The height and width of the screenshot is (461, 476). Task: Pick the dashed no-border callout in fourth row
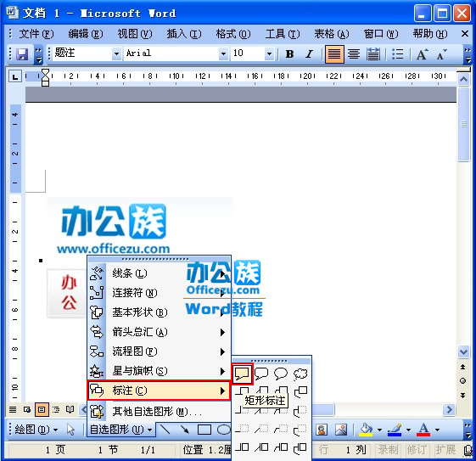(242, 429)
